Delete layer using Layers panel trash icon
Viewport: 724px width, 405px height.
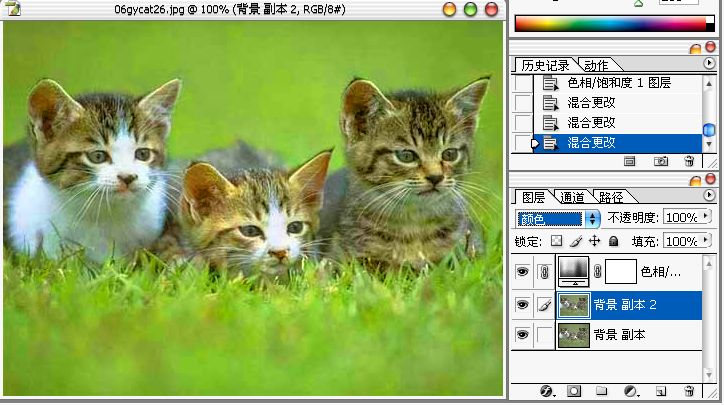(x=689, y=390)
